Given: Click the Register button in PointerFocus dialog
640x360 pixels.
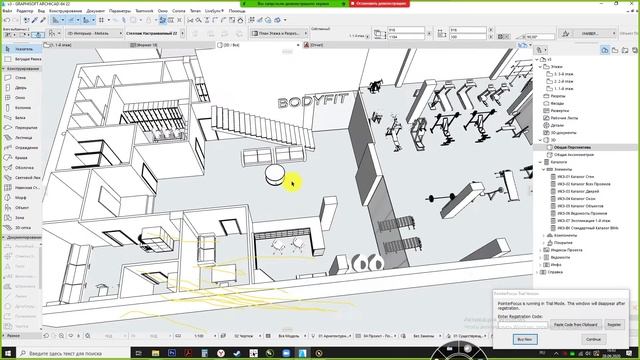Looking at the screenshot, I should (x=614, y=324).
